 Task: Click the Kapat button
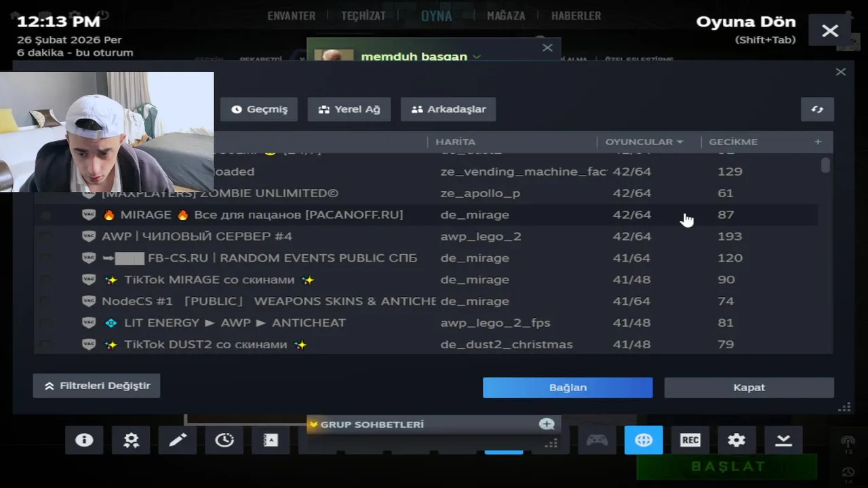point(749,388)
